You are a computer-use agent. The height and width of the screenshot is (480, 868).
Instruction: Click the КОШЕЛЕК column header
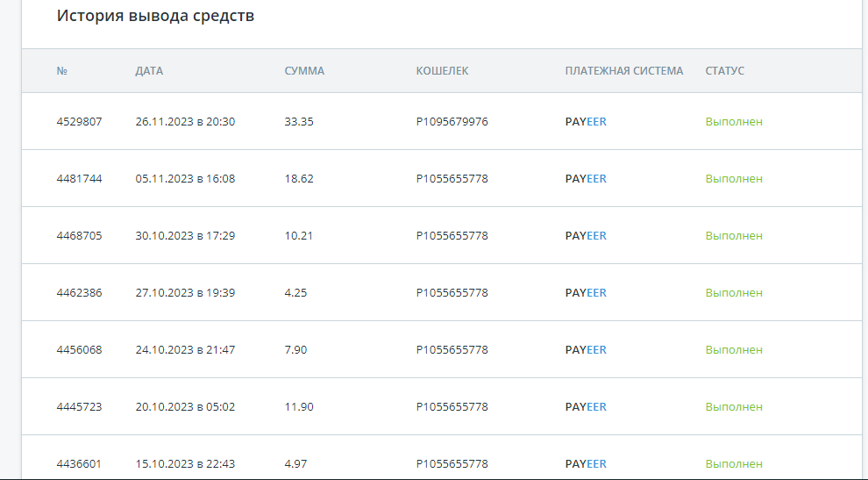point(442,71)
